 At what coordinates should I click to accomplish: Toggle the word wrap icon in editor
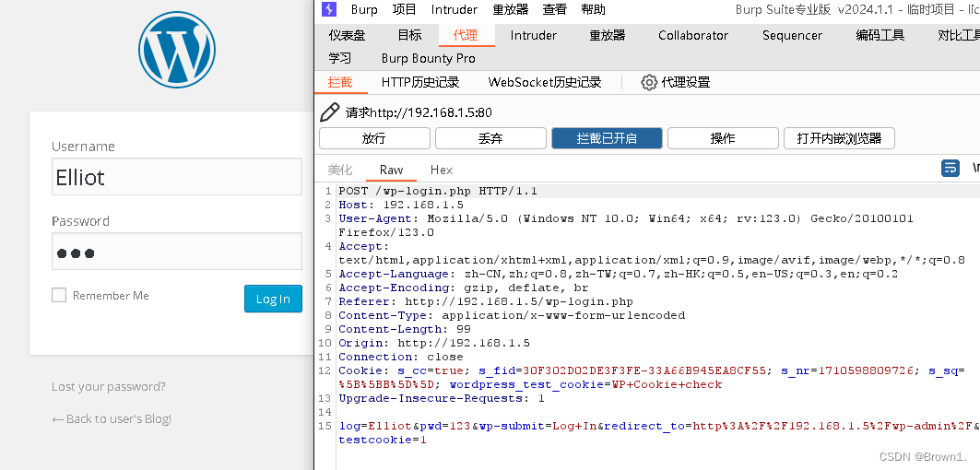pyautogui.click(x=950, y=168)
